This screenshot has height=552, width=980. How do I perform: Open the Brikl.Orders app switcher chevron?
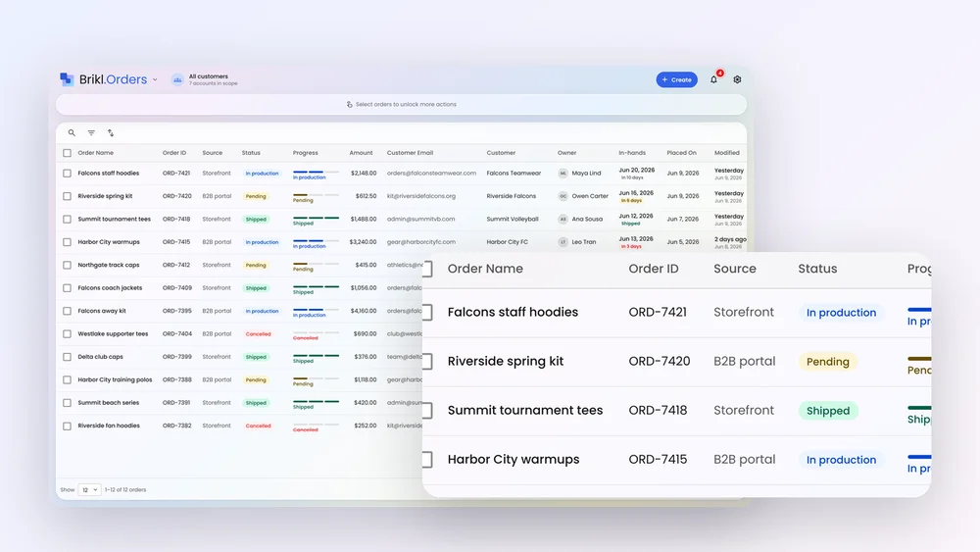(155, 80)
